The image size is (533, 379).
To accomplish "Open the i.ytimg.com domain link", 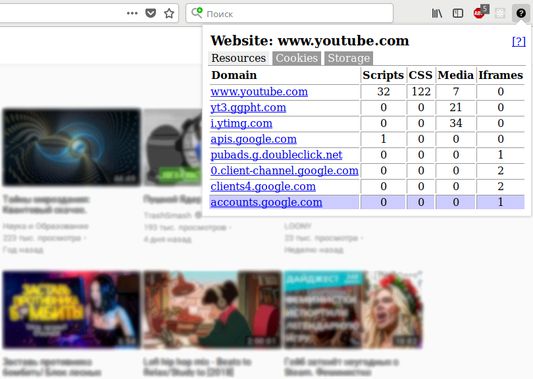I will point(241,123).
